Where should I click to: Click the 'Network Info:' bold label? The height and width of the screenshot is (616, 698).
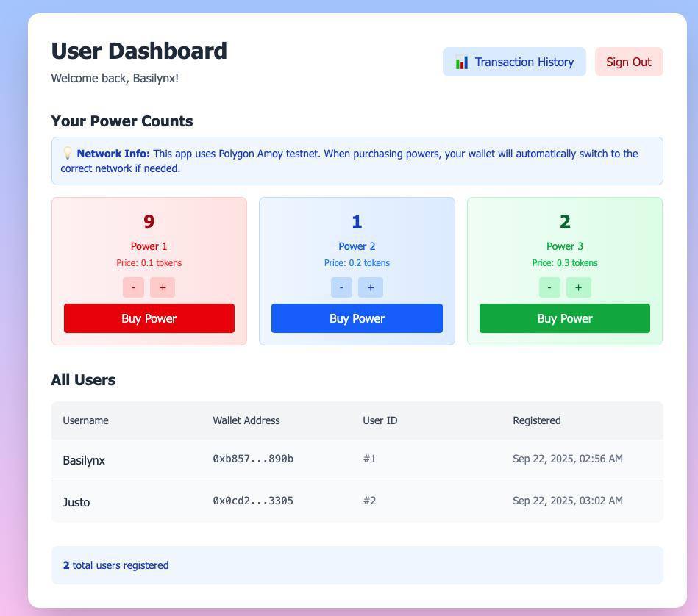point(113,154)
